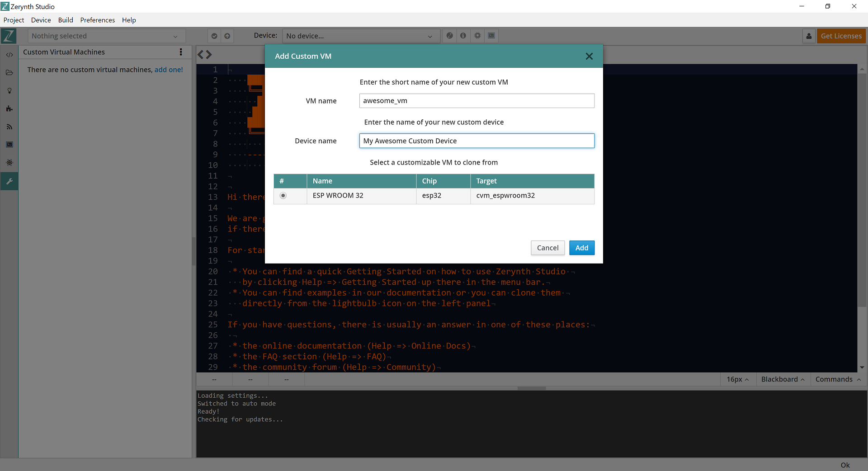Screen dimensions: 868x471
Task: Click the Name column header
Action: point(361,181)
